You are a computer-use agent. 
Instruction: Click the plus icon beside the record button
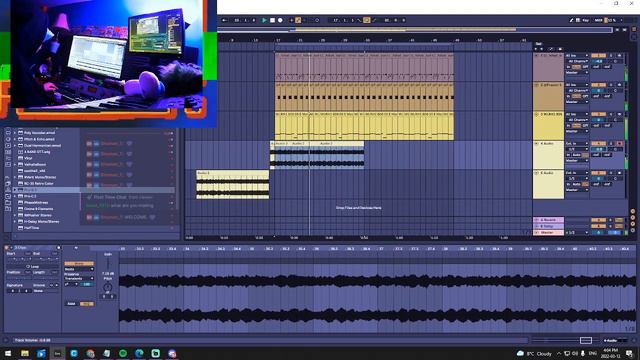point(291,20)
